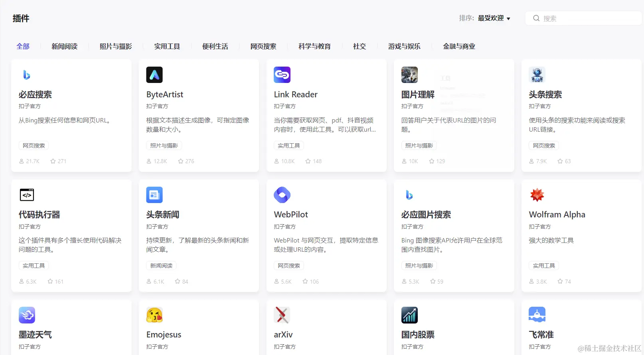Open the WebPilot title link

[x=291, y=215]
